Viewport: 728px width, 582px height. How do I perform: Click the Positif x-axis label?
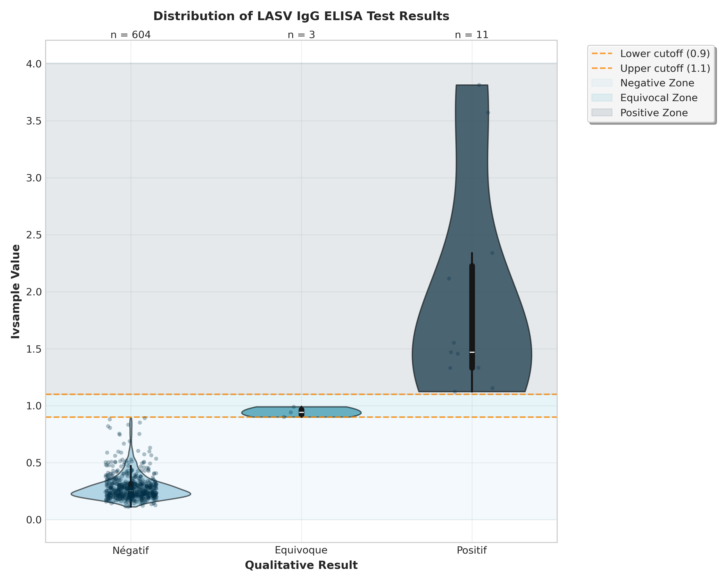point(472,551)
